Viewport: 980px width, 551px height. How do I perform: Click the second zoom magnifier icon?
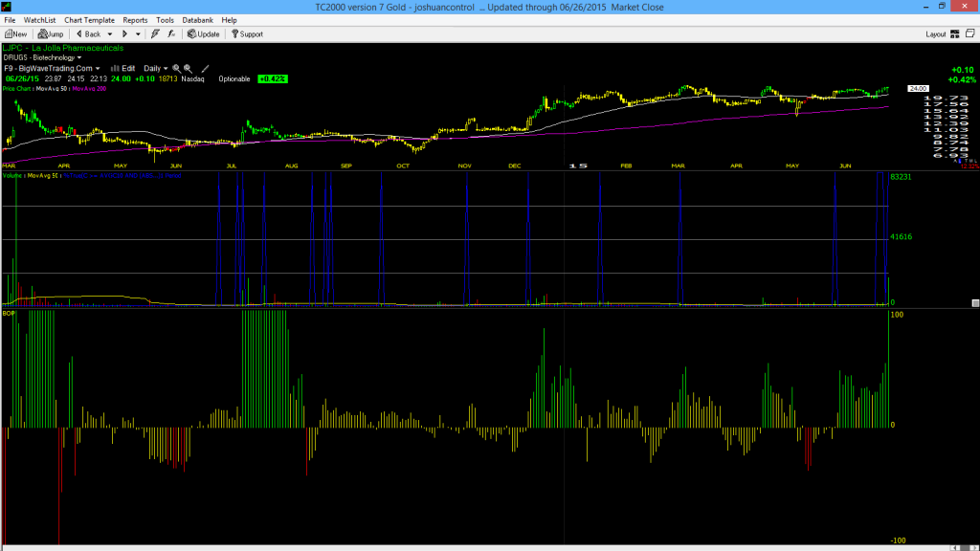(188, 69)
